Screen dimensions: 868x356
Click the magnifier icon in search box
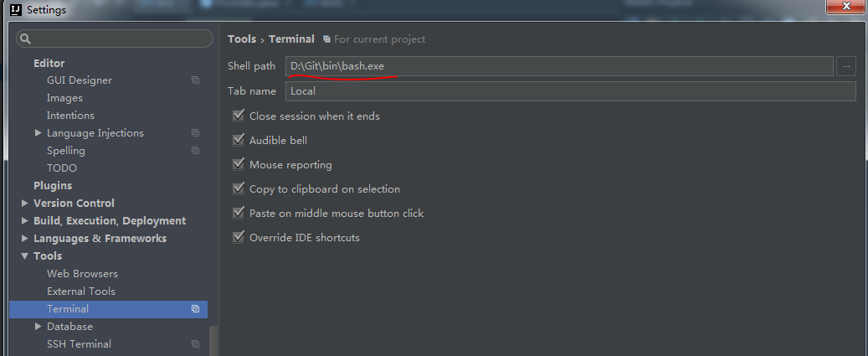[x=25, y=39]
